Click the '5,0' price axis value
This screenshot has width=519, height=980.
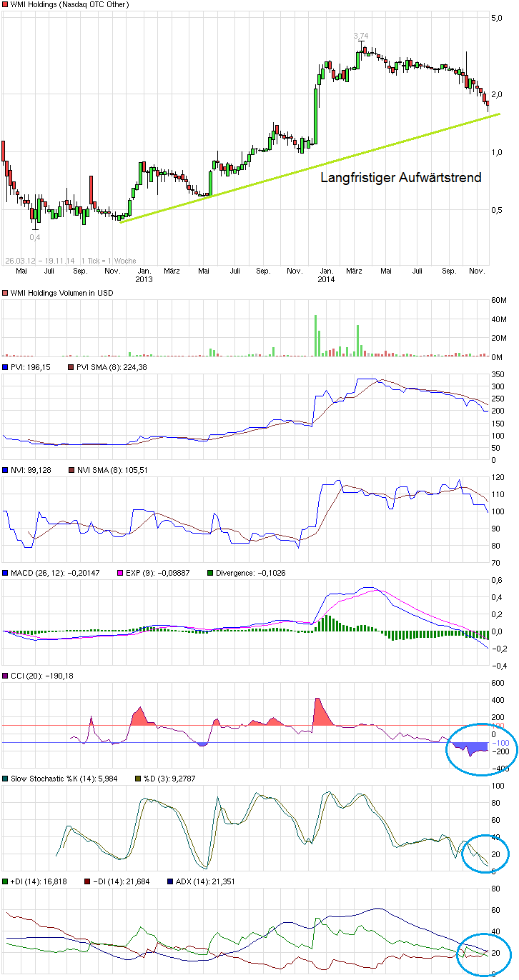click(x=497, y=18)
